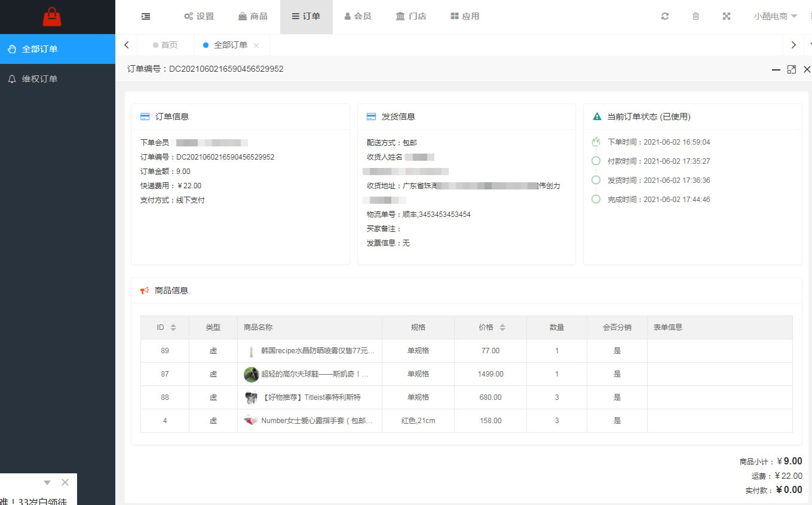This screenshot has width=812, height=505.
Task: Click the 超轻的高尔夫球鞋 product name
Action: (x=315, y=374)
